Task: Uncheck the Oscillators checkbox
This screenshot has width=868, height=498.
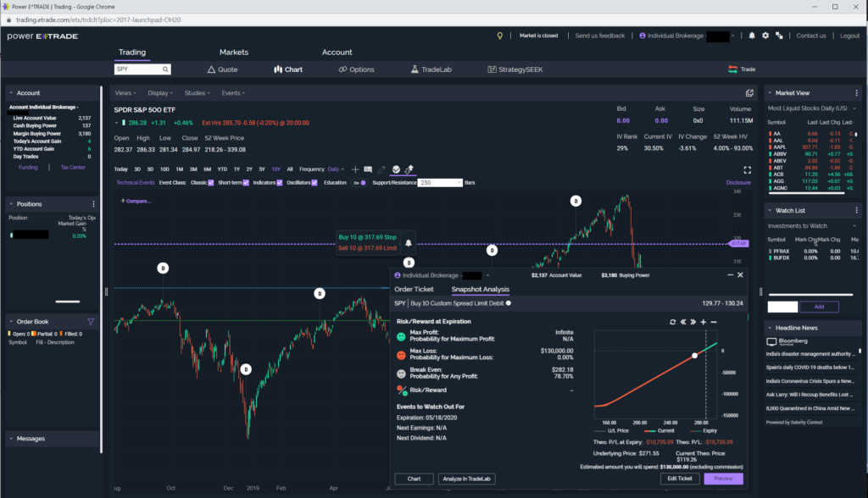Action: point(314,183)
